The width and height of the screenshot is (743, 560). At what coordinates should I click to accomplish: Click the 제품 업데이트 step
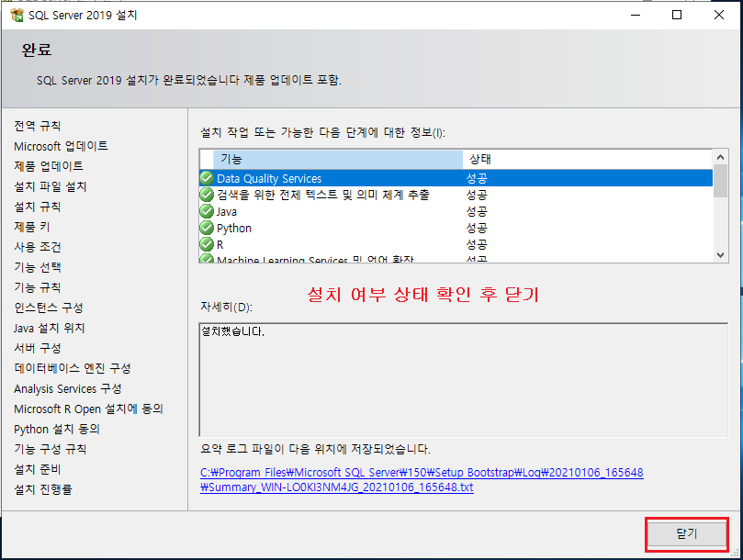(x=49, y=166)
